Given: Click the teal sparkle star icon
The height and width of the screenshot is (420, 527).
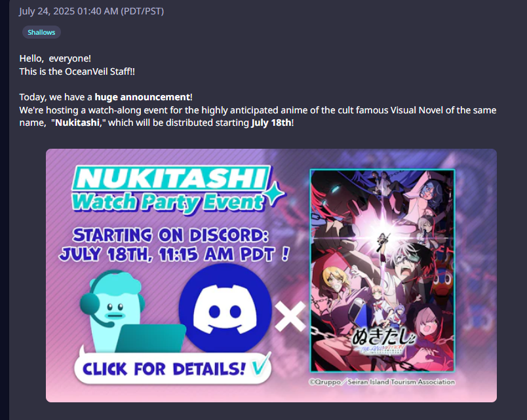Looking at the screenshot, I should [275, 194].
